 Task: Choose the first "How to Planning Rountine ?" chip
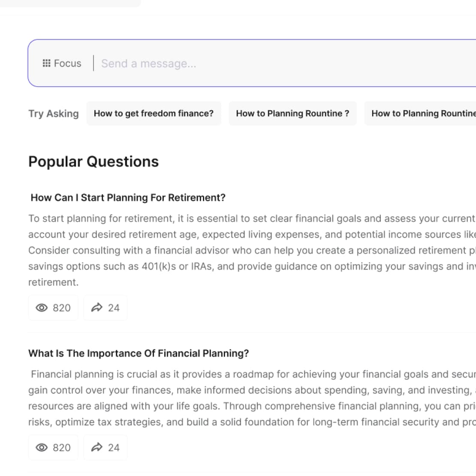[292, 114]
